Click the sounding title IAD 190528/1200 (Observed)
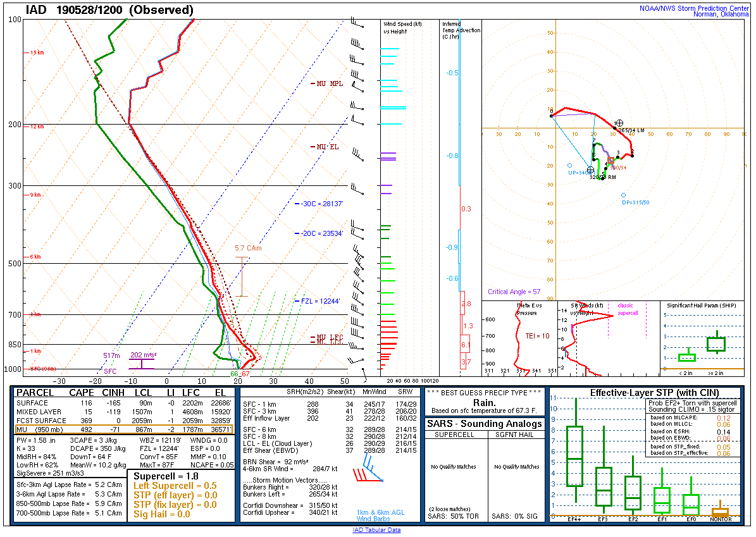Screen dimensions: 756x537 click(x=109, y=10)
